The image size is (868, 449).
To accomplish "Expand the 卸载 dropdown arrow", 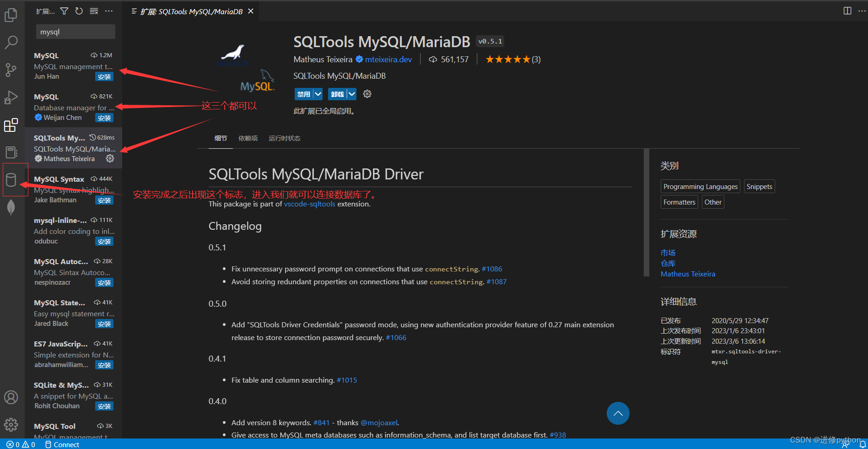I will point(351,94).
